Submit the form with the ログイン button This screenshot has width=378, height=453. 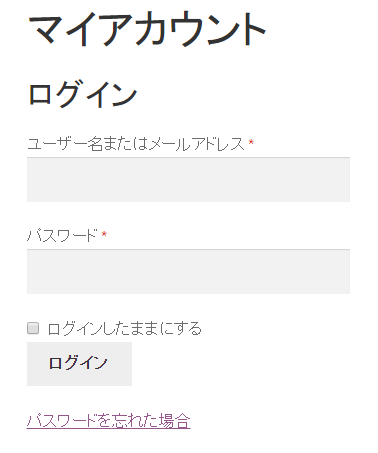pos(79,364)
